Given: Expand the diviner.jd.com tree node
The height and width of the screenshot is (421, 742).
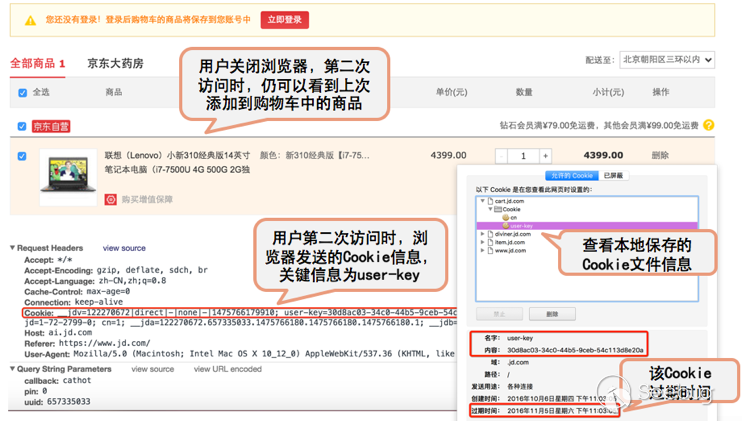Looking at the screenshot, I should [482, 235].
